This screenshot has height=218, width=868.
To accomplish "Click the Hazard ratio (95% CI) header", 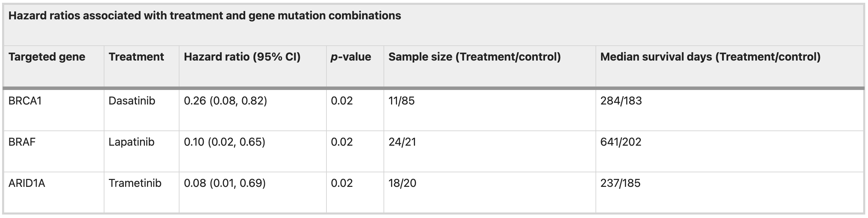I will coord(242,57).
